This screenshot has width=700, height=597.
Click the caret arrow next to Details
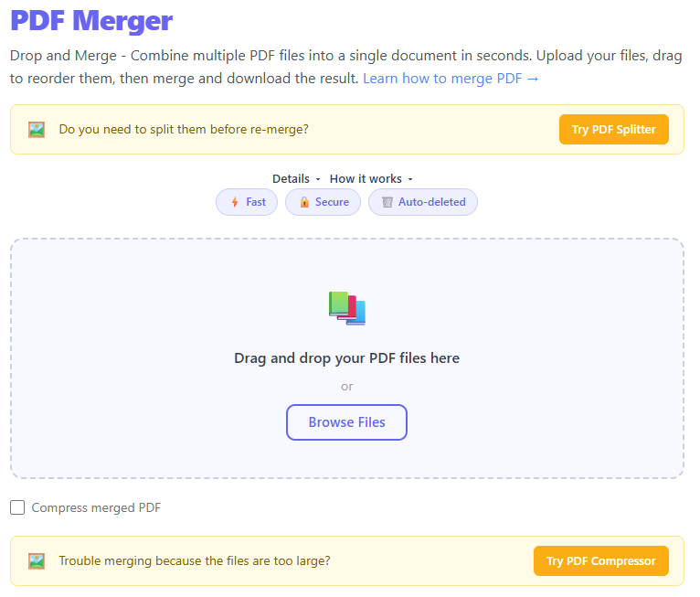[318, 179]
